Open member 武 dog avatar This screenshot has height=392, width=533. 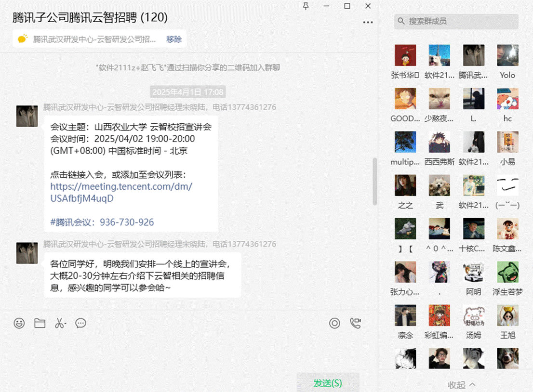(x=439, y=185)
